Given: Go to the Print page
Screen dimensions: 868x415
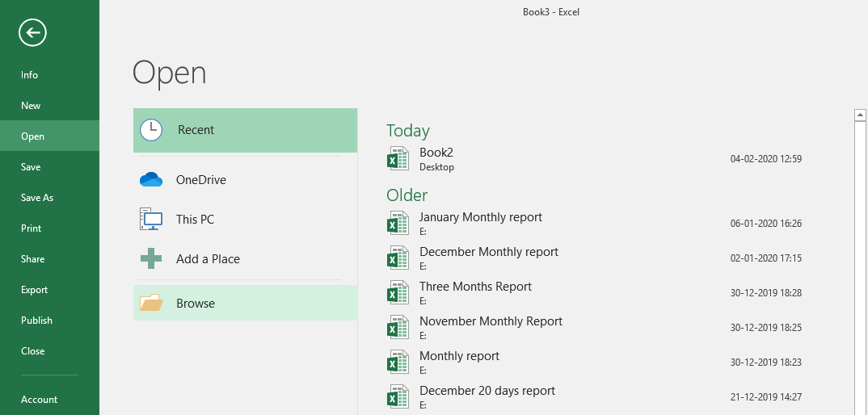Looking at the screenshot, I should tap(31, 228).
